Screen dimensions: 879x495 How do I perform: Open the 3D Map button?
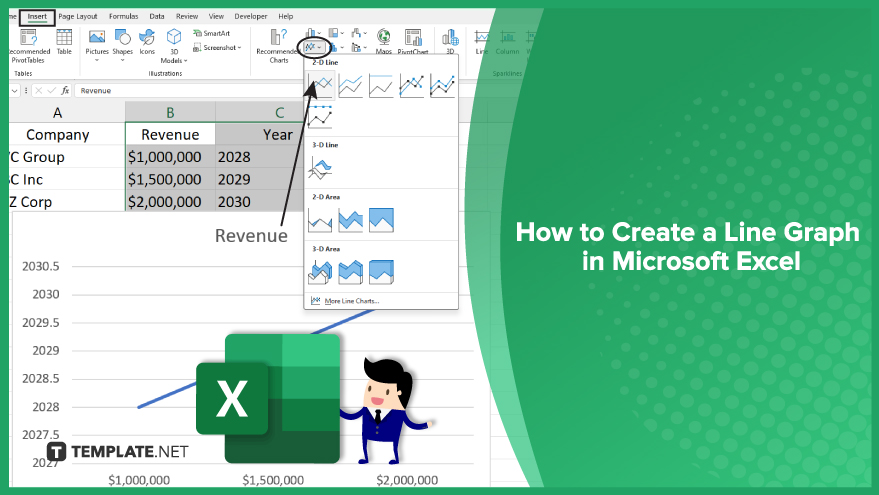tap(450, 41)
